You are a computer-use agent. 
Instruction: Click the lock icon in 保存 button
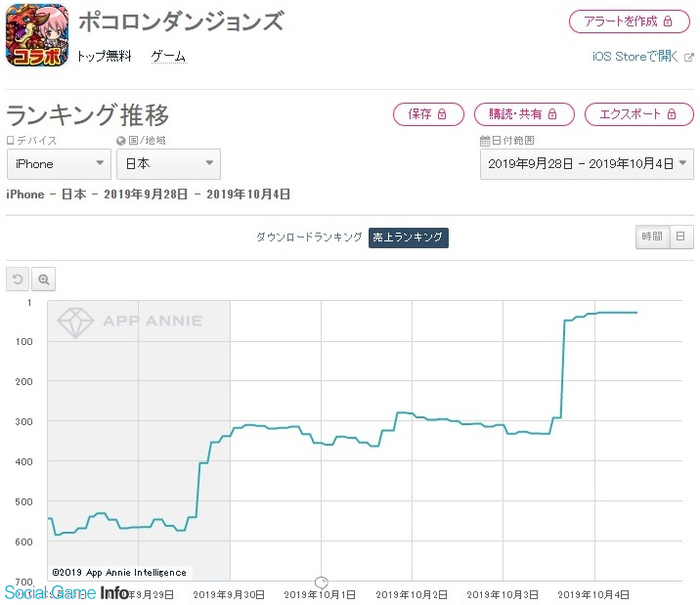442,114
